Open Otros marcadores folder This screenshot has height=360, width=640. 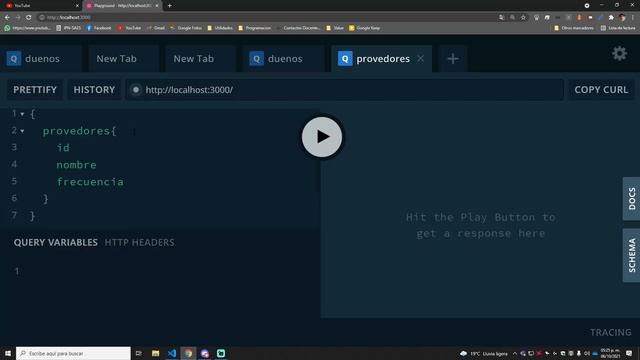(x=574, y=28)
